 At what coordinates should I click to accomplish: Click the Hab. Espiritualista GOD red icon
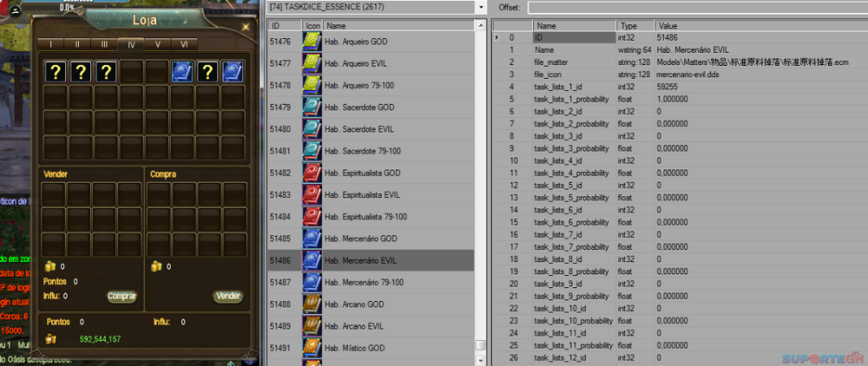(x=312, y=173)
